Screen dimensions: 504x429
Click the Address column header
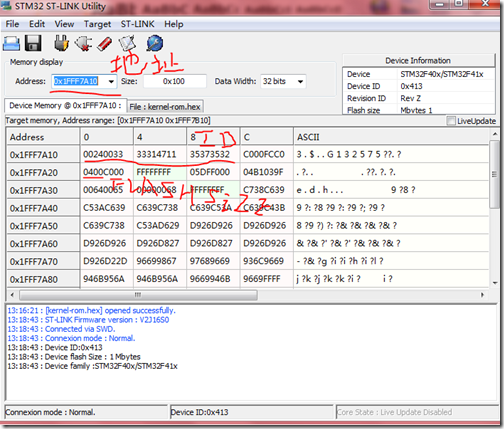43,137
